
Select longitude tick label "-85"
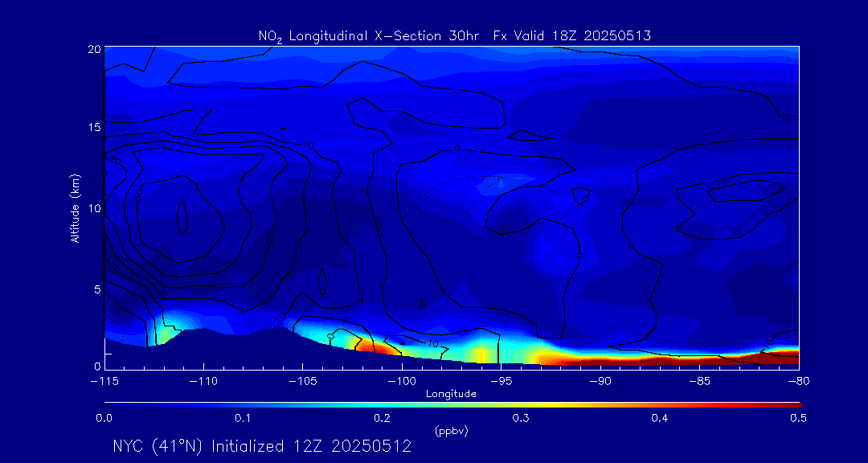click(x=699, y=382)
